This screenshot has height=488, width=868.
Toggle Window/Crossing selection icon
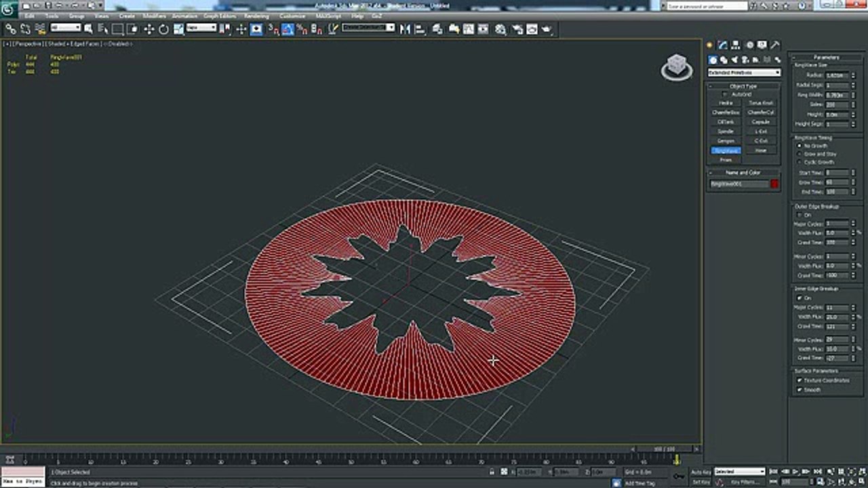pyautogui.click(x=133, y=29)
